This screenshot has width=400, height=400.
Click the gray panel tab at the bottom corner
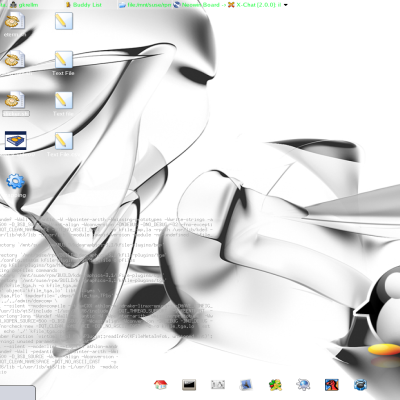17,393
